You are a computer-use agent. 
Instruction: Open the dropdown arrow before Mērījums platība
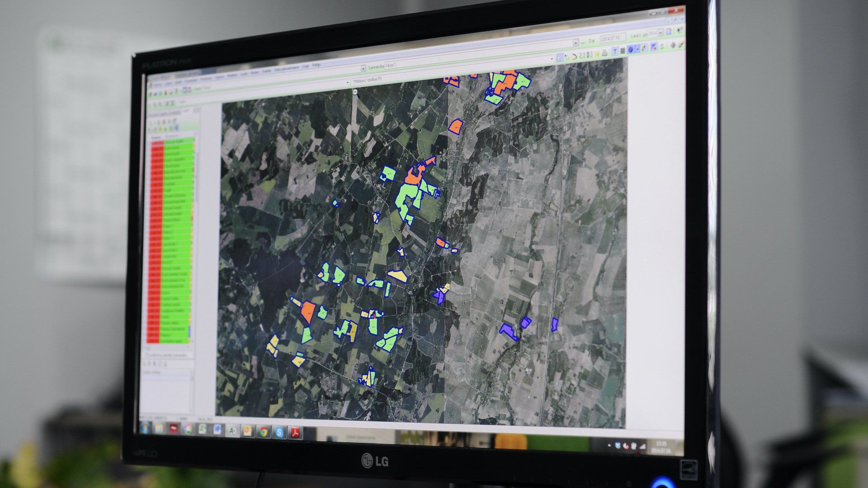pyautogui.click(x=348, y=82)
